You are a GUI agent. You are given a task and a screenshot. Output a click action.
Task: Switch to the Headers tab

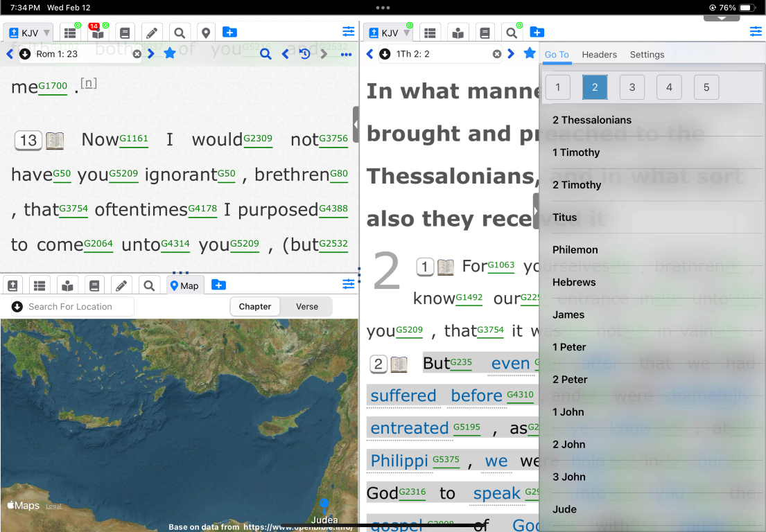599,55
